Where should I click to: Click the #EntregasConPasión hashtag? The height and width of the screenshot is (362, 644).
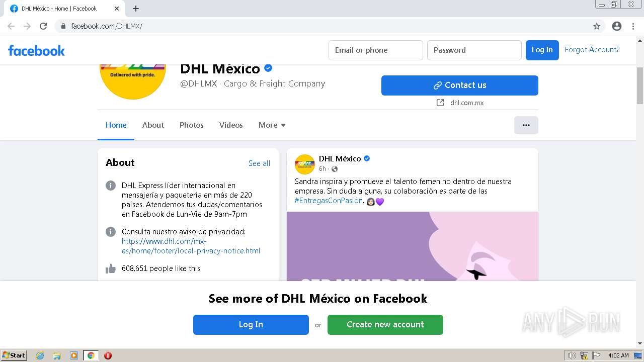pyautogui.click(x=329, y=201)
